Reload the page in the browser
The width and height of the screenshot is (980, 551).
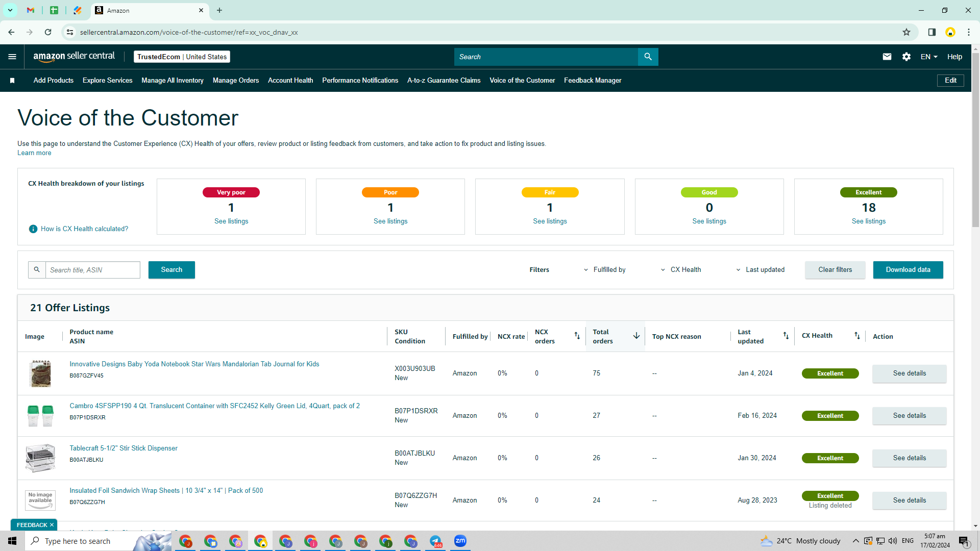(x=48, y=32)
